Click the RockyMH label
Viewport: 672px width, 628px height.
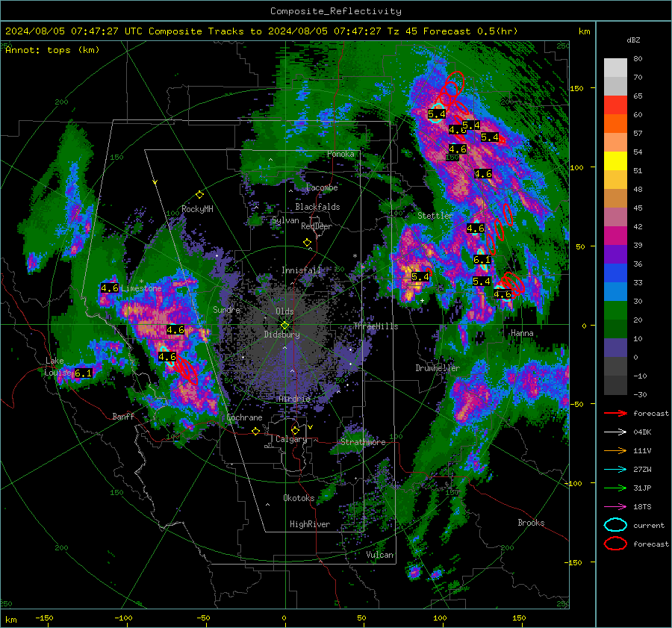point(197,209)
